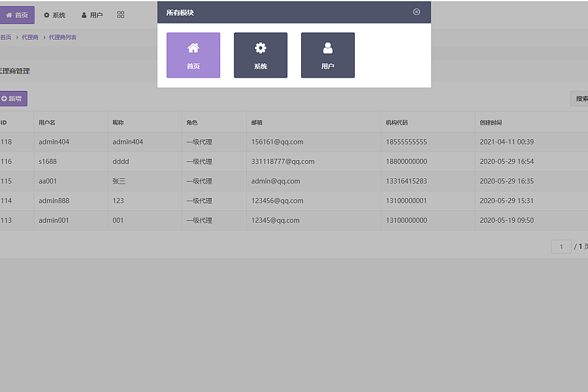The height and width of the screenshot is (392, 588).
Task: Click code 13100000000
Action: click(x=406, y=220)
